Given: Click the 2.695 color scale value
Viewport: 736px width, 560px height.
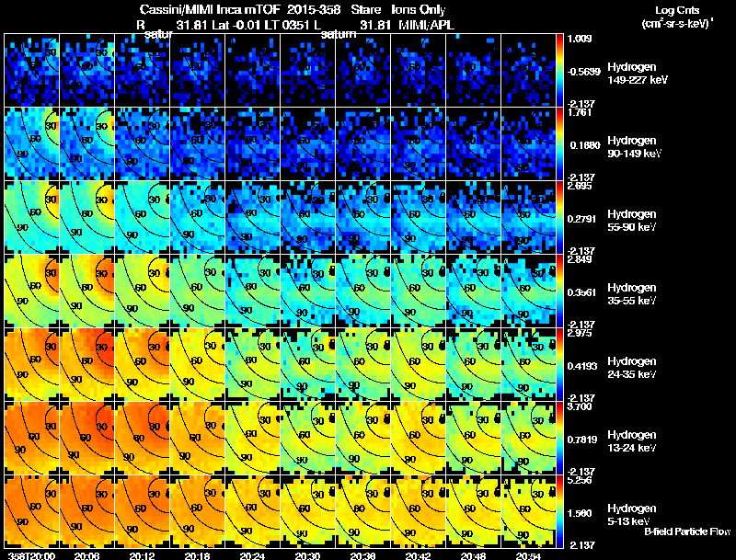Looking at the screenshot, I should point(580,186).
